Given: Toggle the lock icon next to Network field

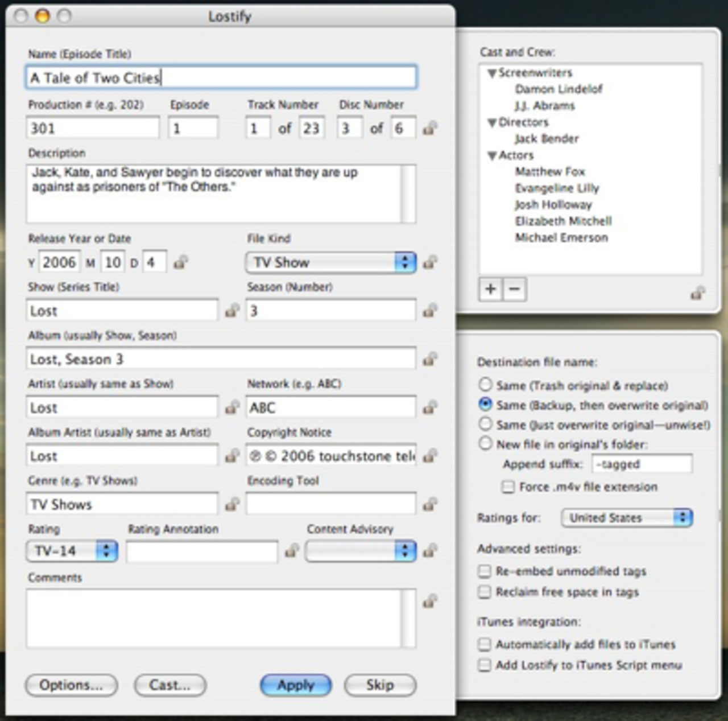Looking at the screenshot, I should (x=430, y=407).
